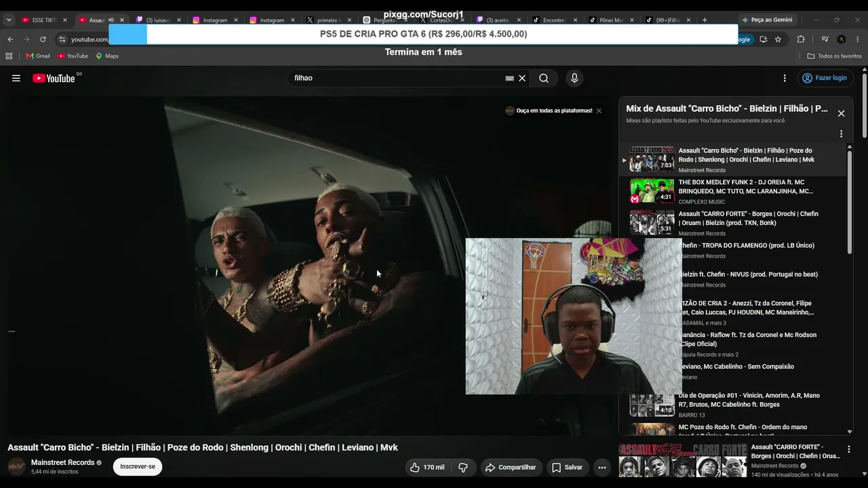Expand the tab search dropdown arrow
868x488 pixels.
9,20
